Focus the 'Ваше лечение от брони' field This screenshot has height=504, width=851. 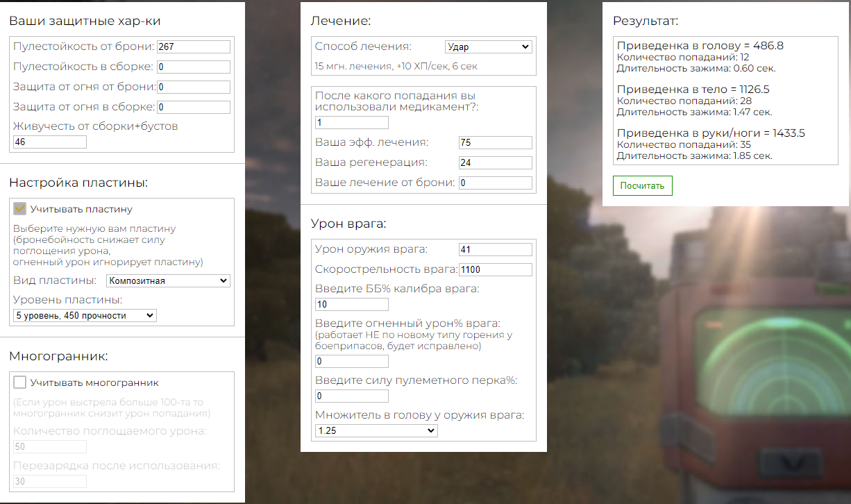496,183
